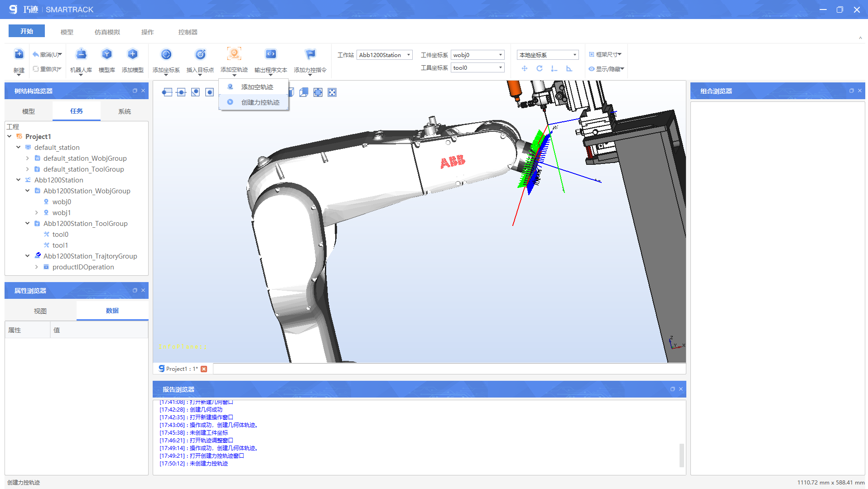
Task: Click the 属性 column header
Action: (28, 330)
